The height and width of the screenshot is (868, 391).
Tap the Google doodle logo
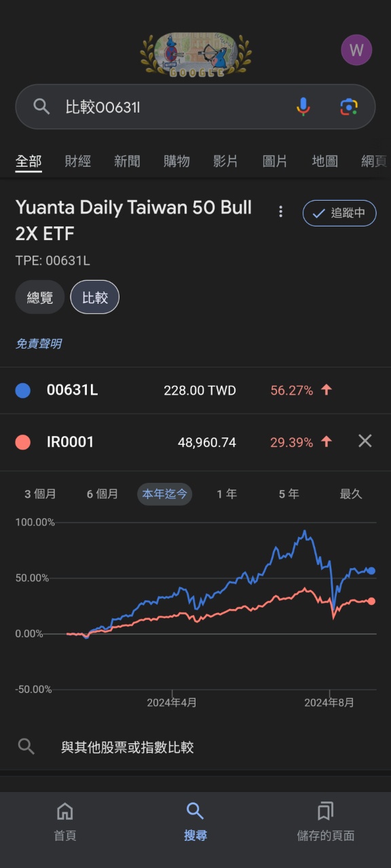195,55
